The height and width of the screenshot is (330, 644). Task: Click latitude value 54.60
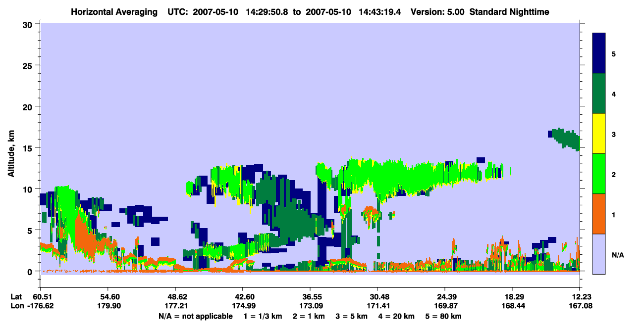(107, 297)
